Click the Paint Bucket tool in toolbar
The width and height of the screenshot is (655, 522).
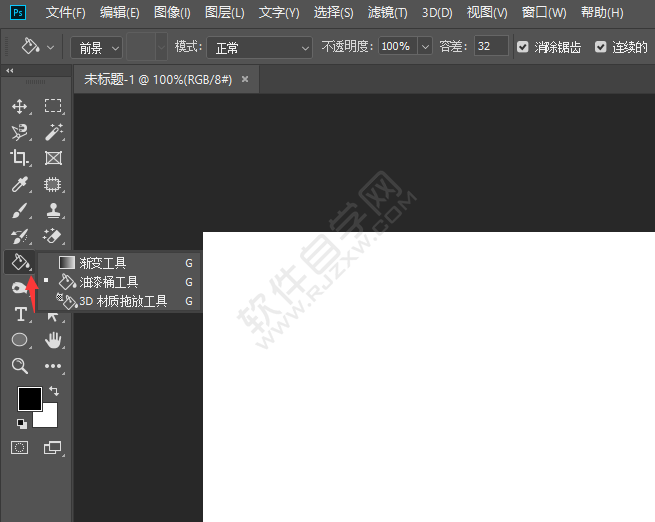pyautogui.click(x=20, y=262)
